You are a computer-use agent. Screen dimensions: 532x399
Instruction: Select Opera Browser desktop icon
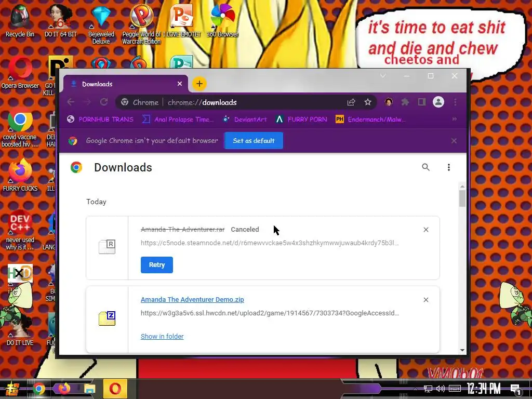click(20, 73)
